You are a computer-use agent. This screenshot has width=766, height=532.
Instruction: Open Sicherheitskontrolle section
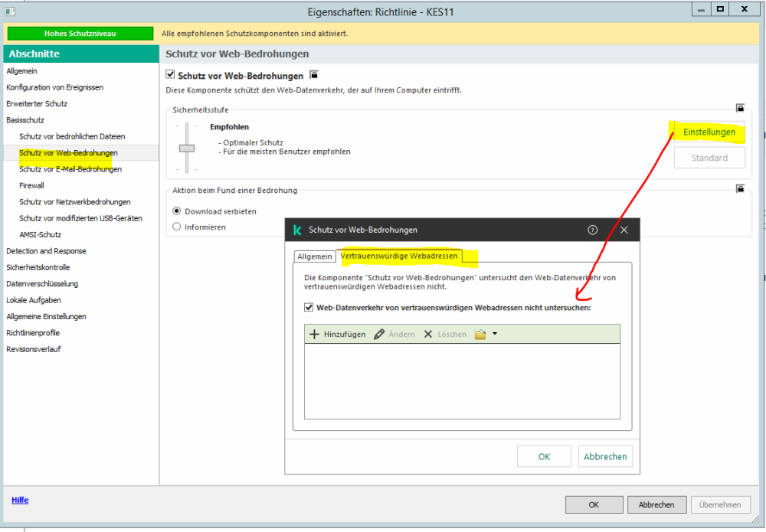(x=38, y=267)
